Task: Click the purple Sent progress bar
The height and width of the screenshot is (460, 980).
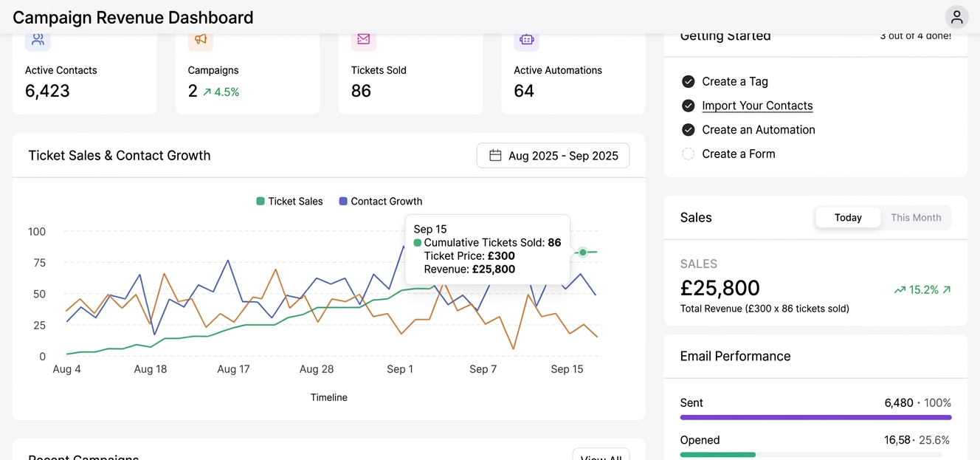Action: point(815,417)
